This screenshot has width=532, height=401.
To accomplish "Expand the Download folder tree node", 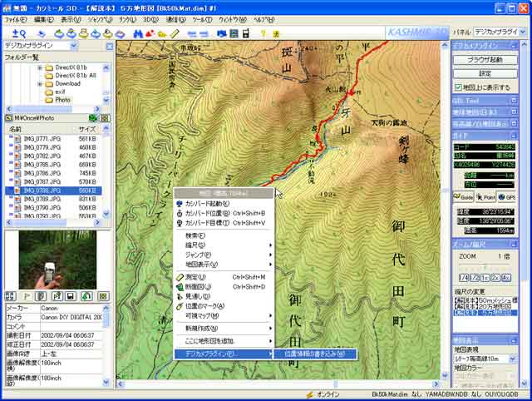I will click(39, 83).
